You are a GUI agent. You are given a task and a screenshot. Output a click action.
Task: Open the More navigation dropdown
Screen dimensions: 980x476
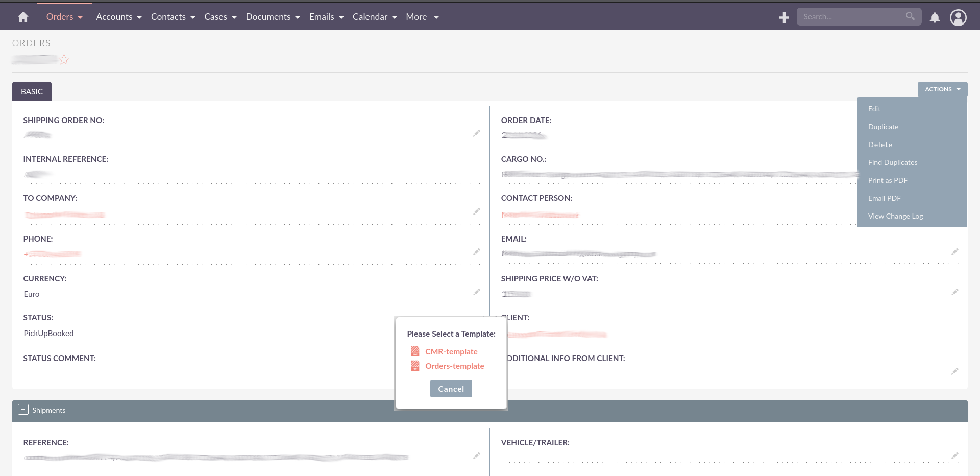[422, 17]
